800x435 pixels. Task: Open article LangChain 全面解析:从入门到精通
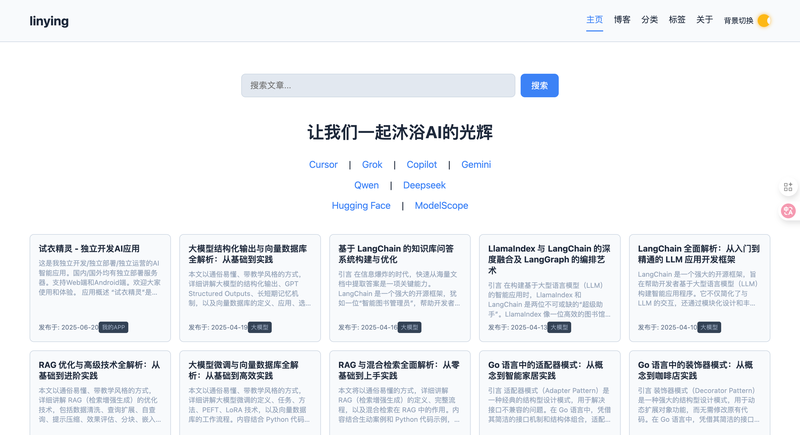click(698, 254)
